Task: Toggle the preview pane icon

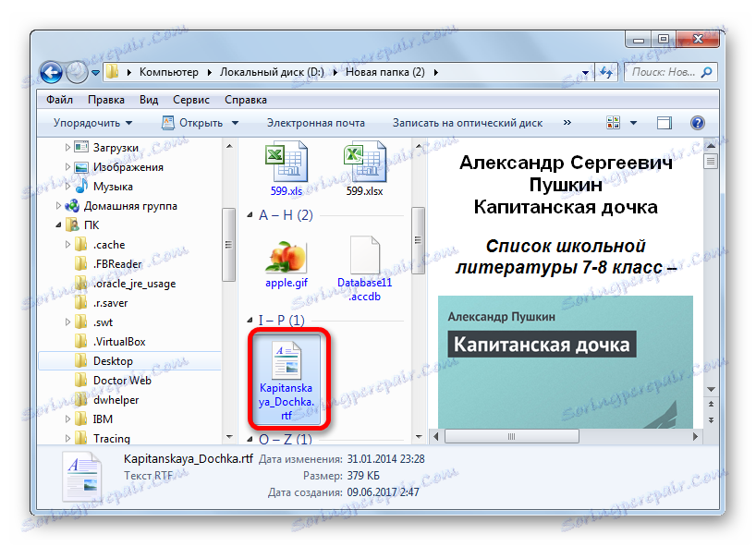Action: click(x=665, y=123)
